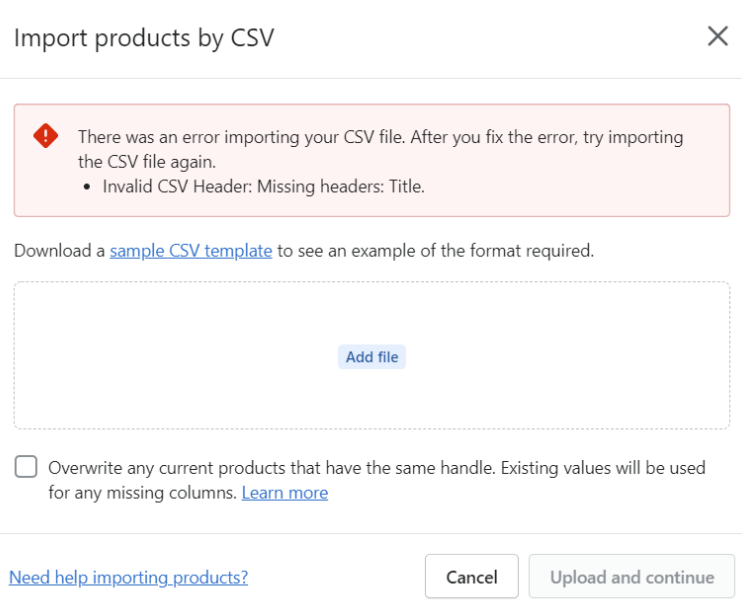Click 'the CSV file again.' line in error banner
Screen dimensions: 742x605
point(147,162)
